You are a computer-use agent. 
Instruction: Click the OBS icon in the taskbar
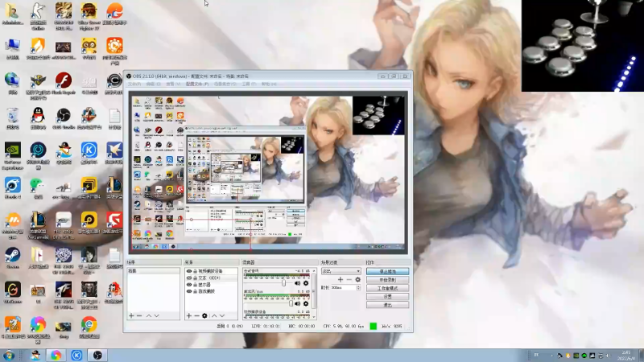[x=97, y=355]
